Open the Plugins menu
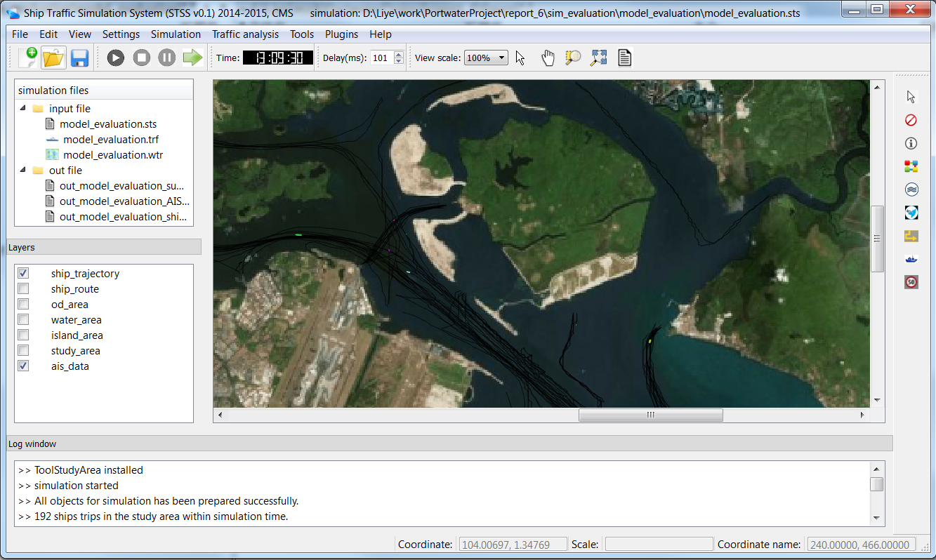Screen dimensions: 936x560 click(341, 34)
